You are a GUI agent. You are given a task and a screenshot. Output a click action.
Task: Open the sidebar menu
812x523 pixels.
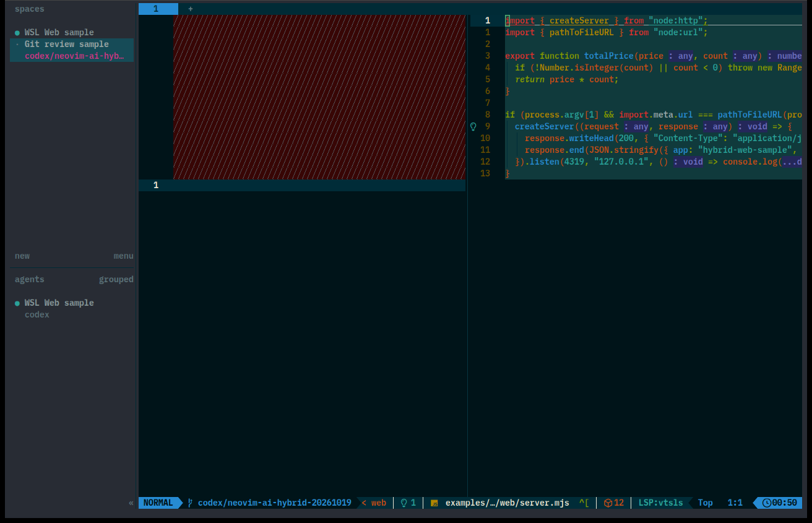tap(124, 256)
